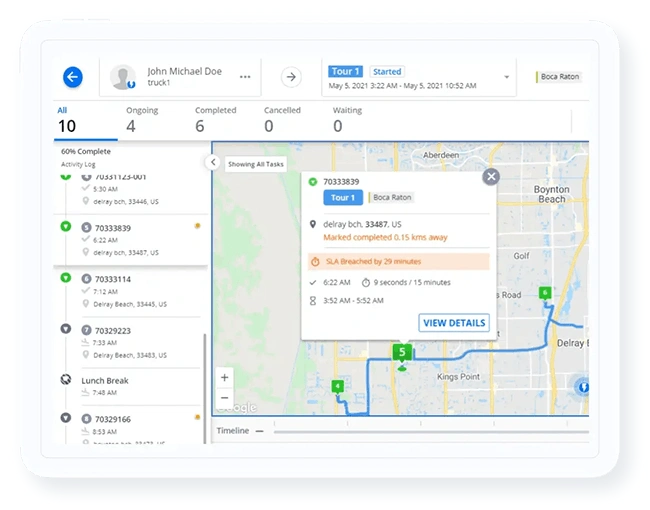Select the Lunch Break entry
Screen dimensions: 650x510
131,386
